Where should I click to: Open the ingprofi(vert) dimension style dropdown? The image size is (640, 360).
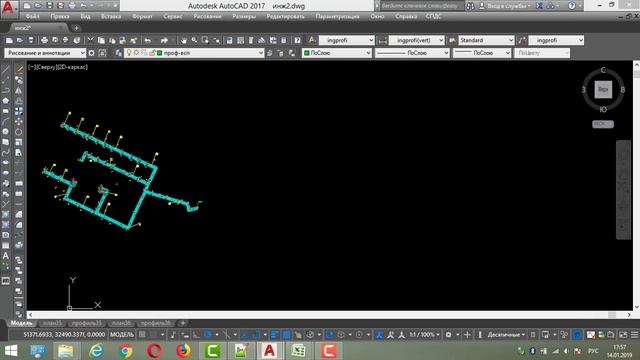[x=416, y=40]
